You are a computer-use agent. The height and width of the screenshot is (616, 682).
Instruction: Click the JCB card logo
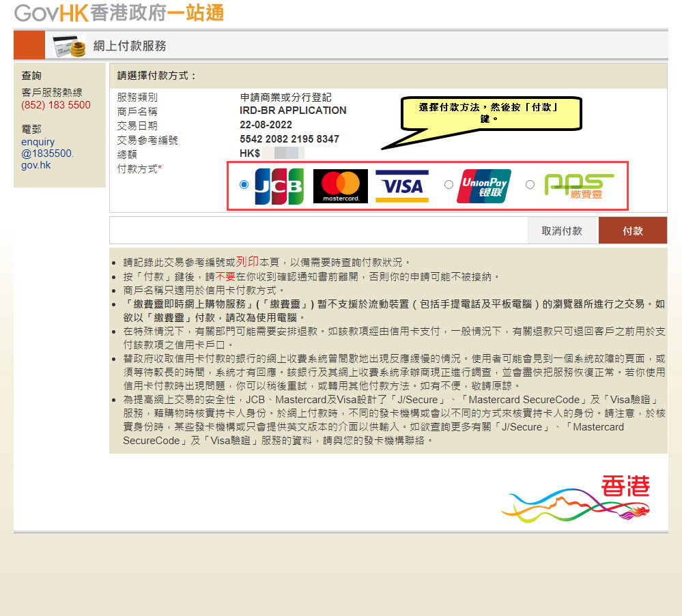pos(279,186)
